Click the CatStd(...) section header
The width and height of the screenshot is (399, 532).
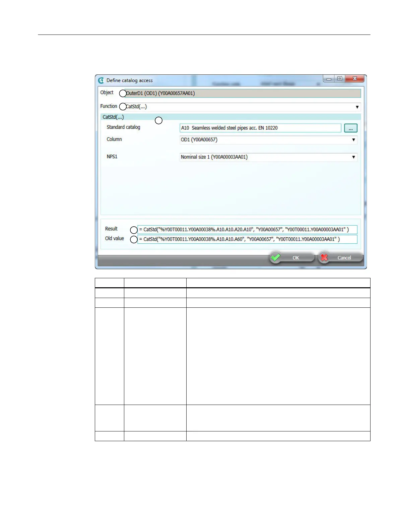pos(230,117)
